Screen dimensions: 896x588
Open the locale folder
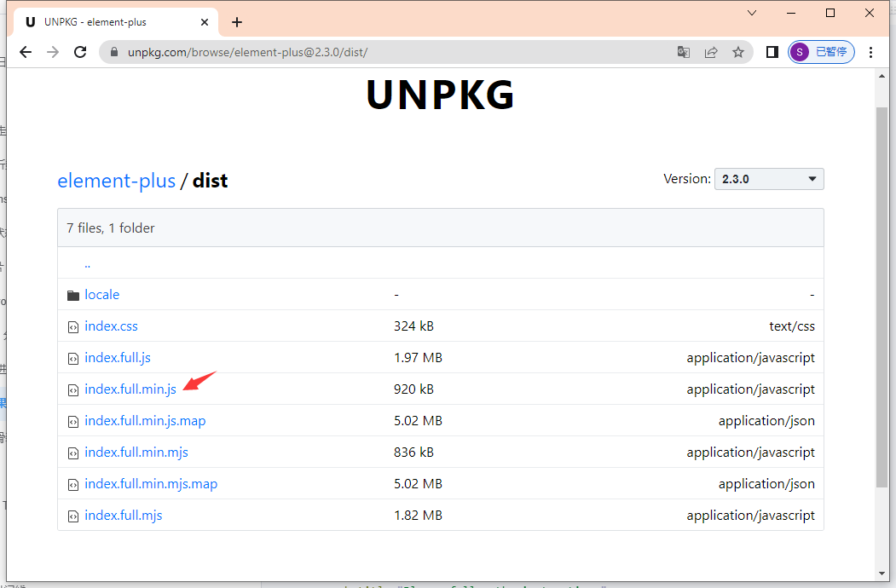(101, 294)
